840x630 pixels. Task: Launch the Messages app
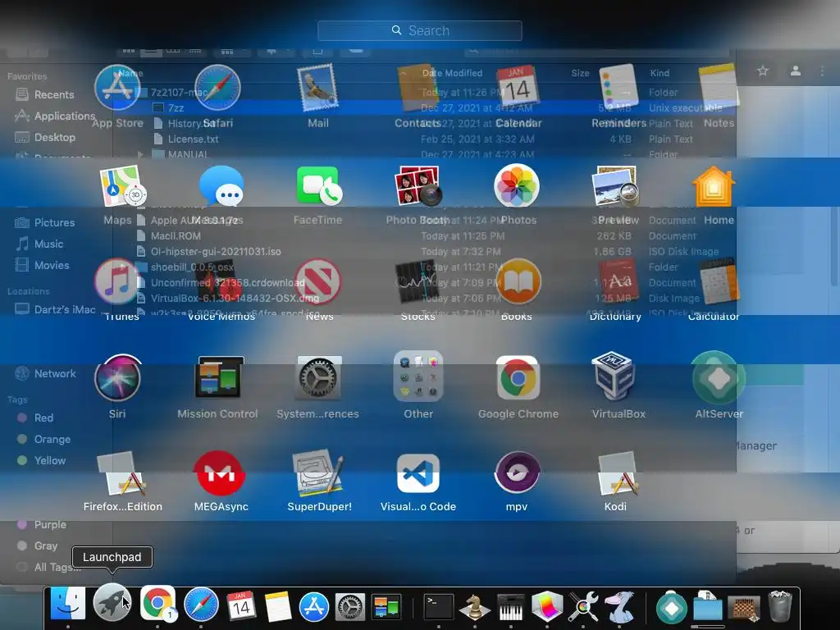click(x=221, y=186)
